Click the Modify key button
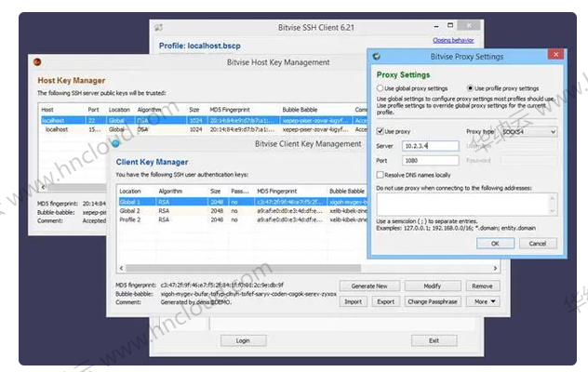 [x=433, y=286]
